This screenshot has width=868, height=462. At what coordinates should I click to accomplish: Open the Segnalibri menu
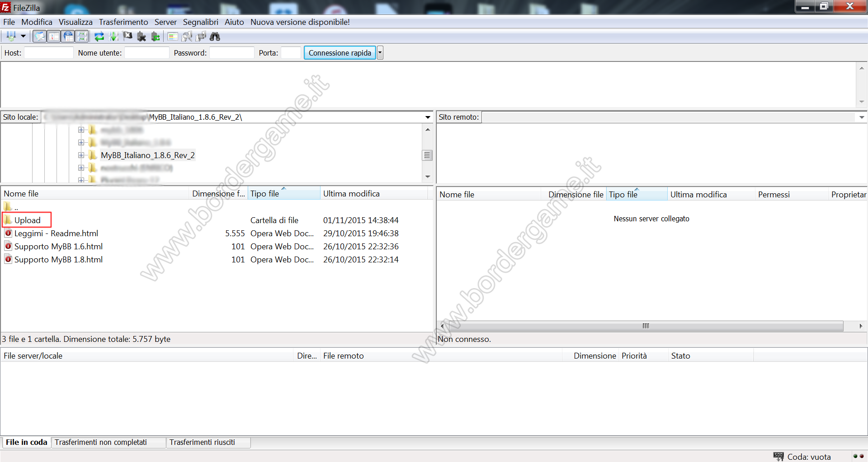coord(200,22)
